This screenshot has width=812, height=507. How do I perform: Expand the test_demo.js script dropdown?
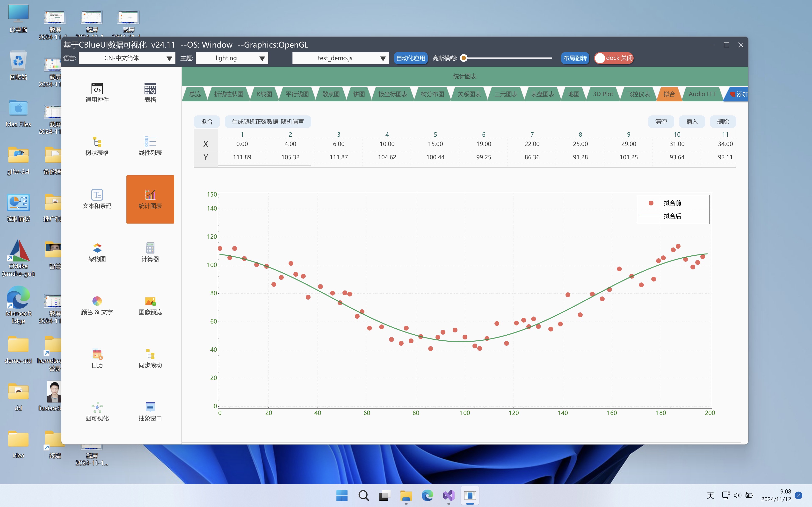pos(340,58)
